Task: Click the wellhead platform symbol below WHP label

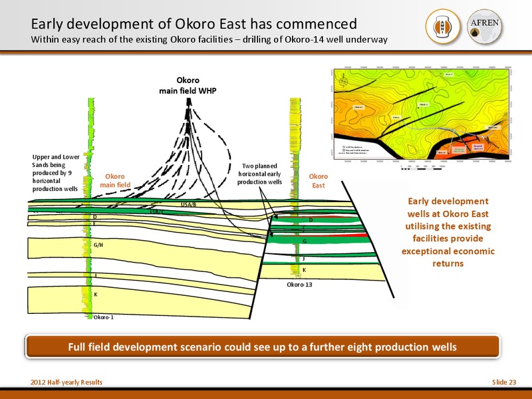Action: pyautogui.click(x=189, y=102)
